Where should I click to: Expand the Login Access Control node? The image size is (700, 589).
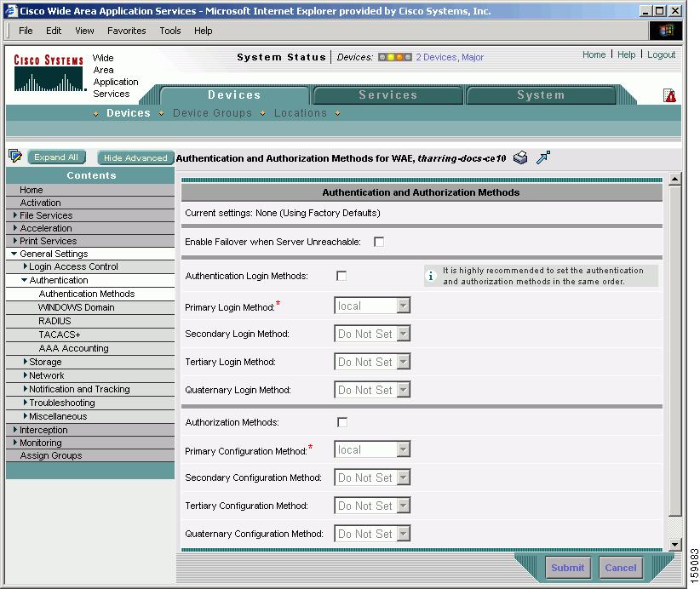coord(26,266)
